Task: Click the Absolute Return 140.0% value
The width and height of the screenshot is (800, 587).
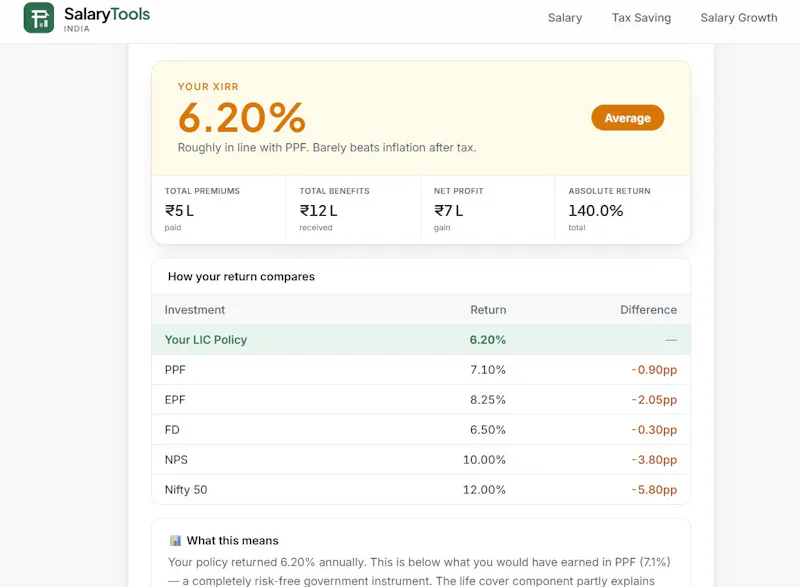Action: pyautogui.click(x=596, y=211)
